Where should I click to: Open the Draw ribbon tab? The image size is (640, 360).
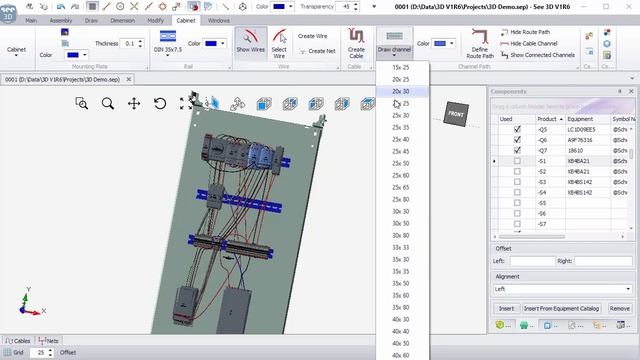[x=91, y=20]
